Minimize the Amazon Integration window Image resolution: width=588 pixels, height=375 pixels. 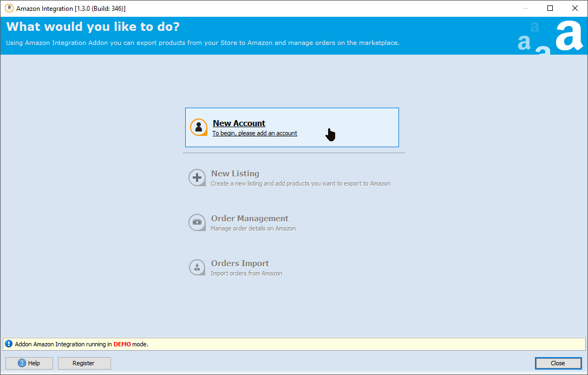tap(526, 8)
